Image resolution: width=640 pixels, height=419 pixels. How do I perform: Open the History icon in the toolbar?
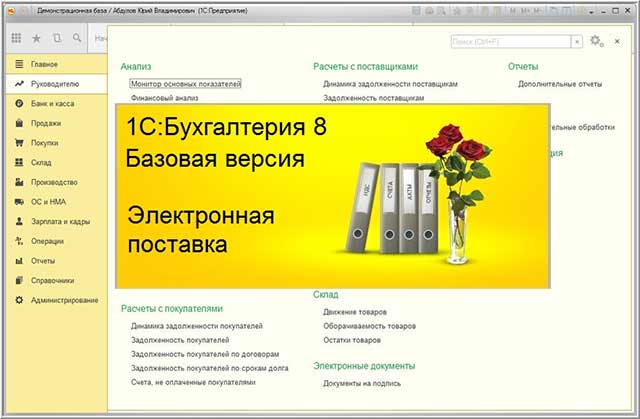(57, 38)
